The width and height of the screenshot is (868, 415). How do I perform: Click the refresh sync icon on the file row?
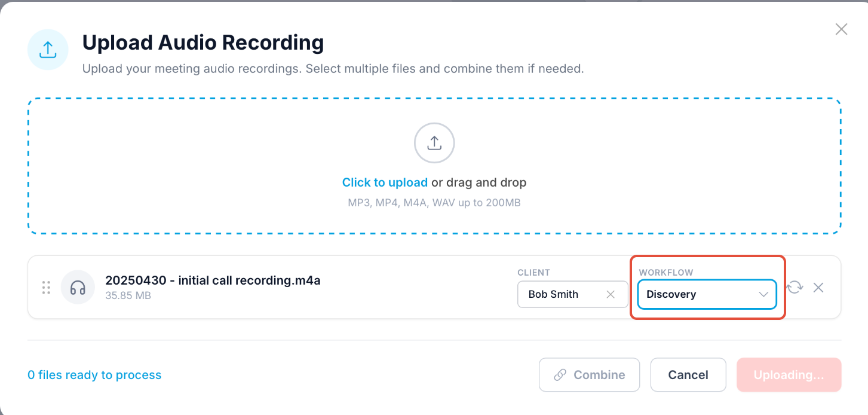tap(795, 288)
